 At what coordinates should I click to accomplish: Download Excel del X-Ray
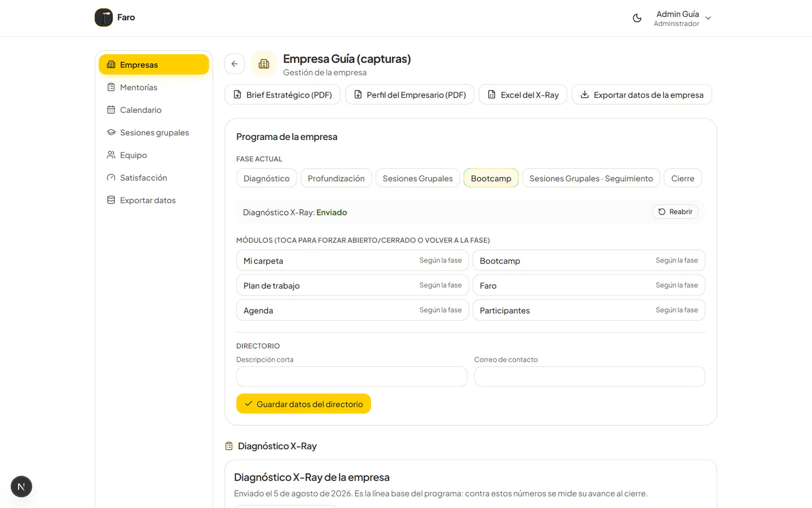(523, 95)
